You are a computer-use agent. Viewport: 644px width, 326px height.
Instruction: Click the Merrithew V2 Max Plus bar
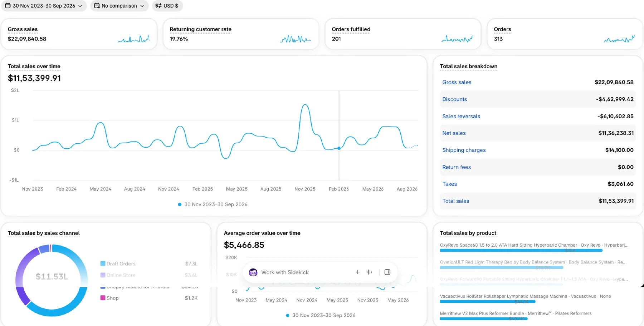click(484, 318)
